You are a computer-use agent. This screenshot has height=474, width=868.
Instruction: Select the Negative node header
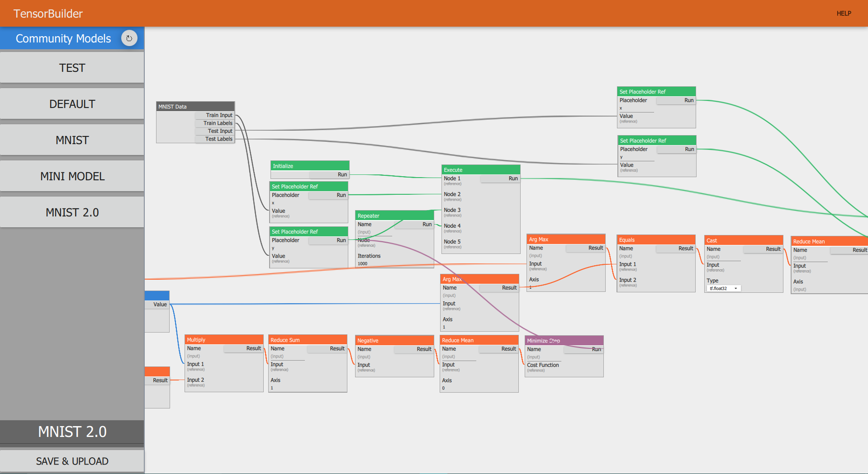394,340
